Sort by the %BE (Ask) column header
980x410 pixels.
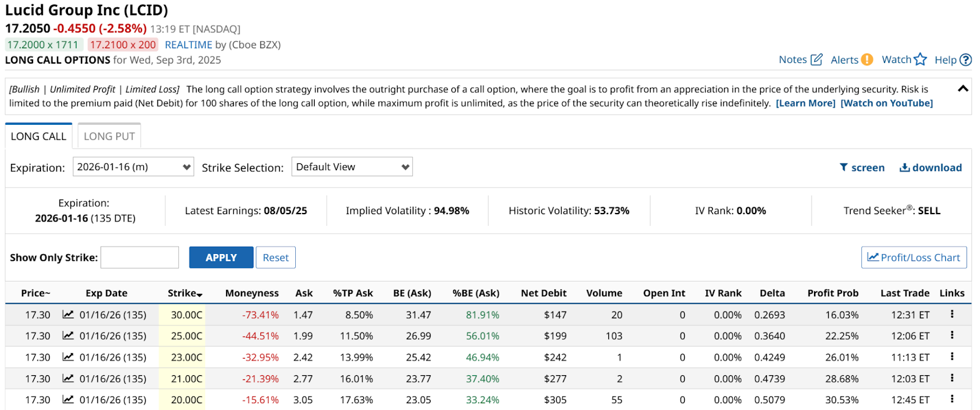(476, 293)
